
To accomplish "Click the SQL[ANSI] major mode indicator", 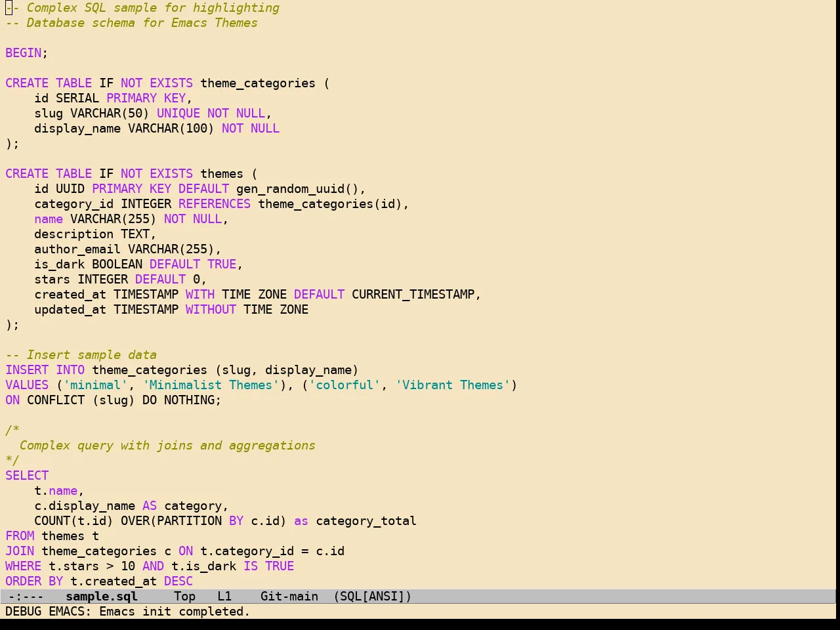I will tap(373, 597).
